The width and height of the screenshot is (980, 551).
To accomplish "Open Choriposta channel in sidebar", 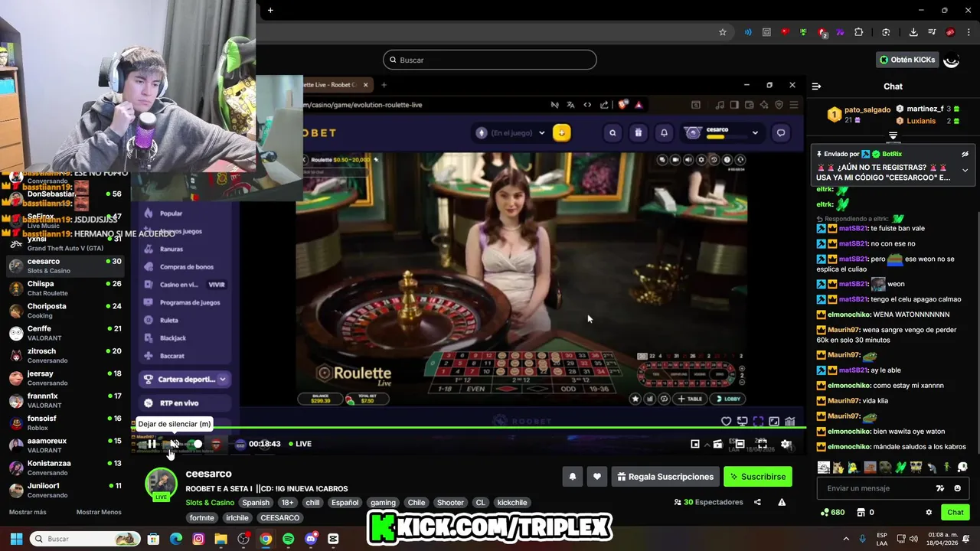I will (65, 311).
